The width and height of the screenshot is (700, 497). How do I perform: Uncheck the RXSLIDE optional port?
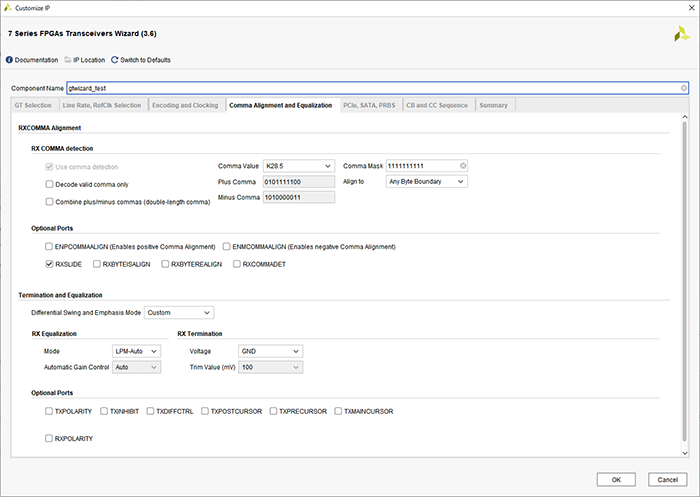[49, 264]
